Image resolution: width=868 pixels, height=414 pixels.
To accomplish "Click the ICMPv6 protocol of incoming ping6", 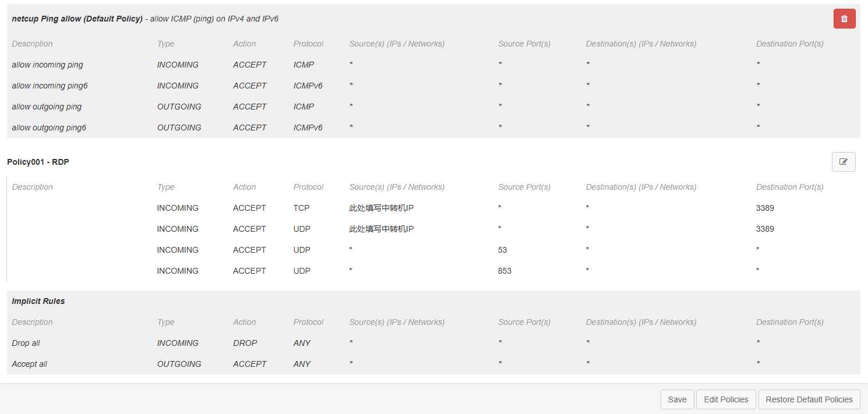I will click(x=308, y=86).
